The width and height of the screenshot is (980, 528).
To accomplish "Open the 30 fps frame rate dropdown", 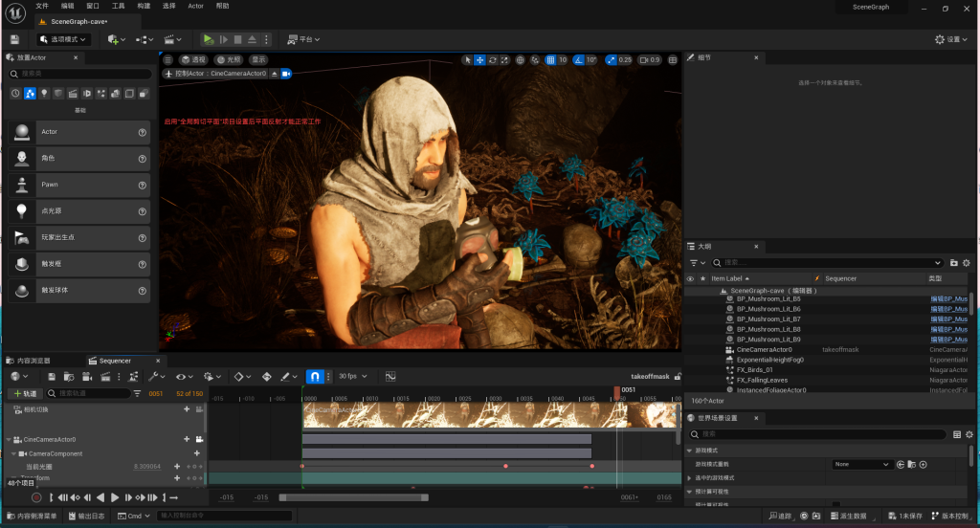I will click(x=352, y=376).
